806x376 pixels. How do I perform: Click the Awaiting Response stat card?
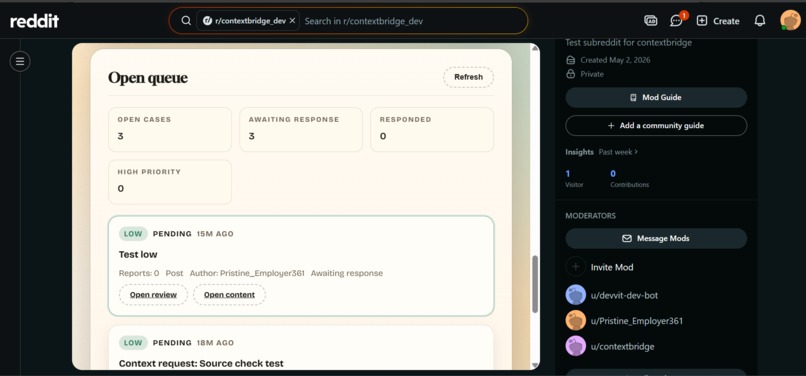[301, 129]
